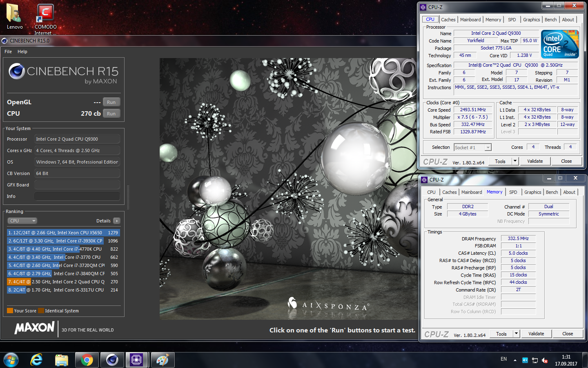
Task: Click the muted volume tray icon
Action: [x=545, y=360]
